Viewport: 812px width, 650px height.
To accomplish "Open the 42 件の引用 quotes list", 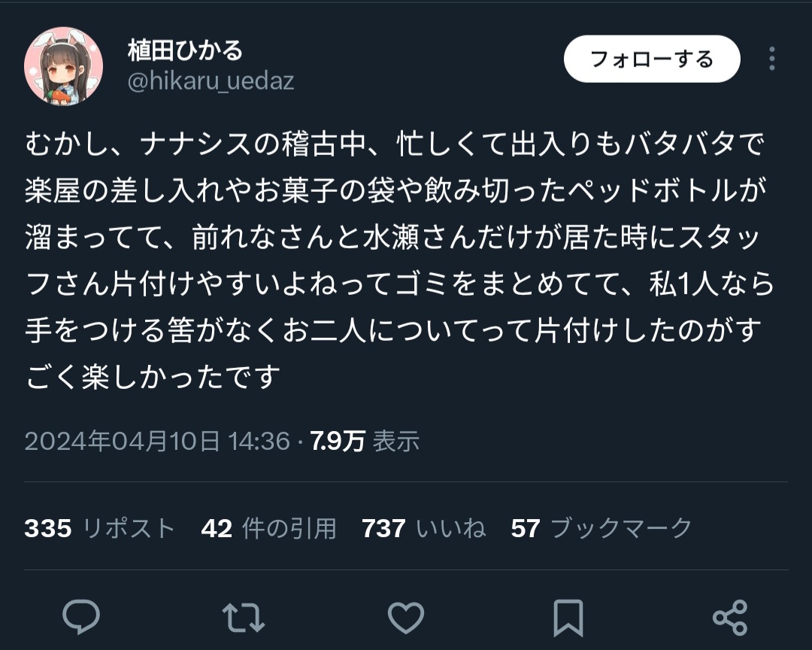I will pos(268,528).
